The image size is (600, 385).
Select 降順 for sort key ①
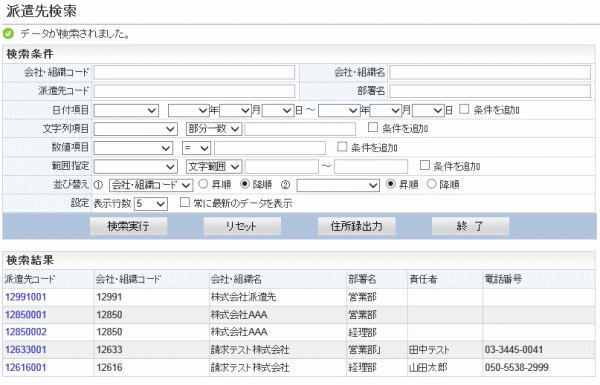pyautogui.click(x=245, y=184)
